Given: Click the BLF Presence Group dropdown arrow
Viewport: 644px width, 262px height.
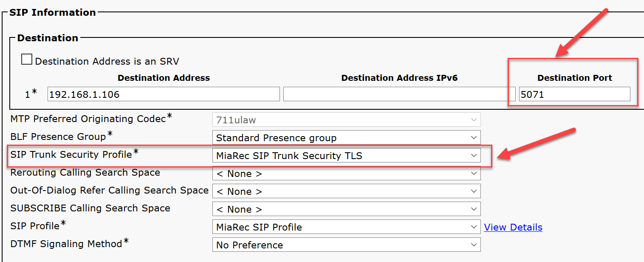Looking at the screenshot, I should (x=474, y=138).
